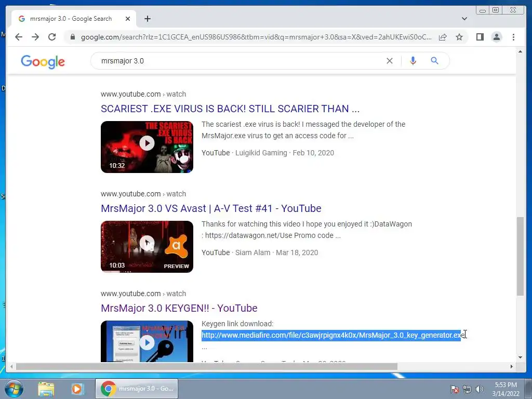Image resolution: width=532 pixels, height=399 pixels.
Task: Open Windows Explorer from taskbar
Action: [x=46, y=389]
